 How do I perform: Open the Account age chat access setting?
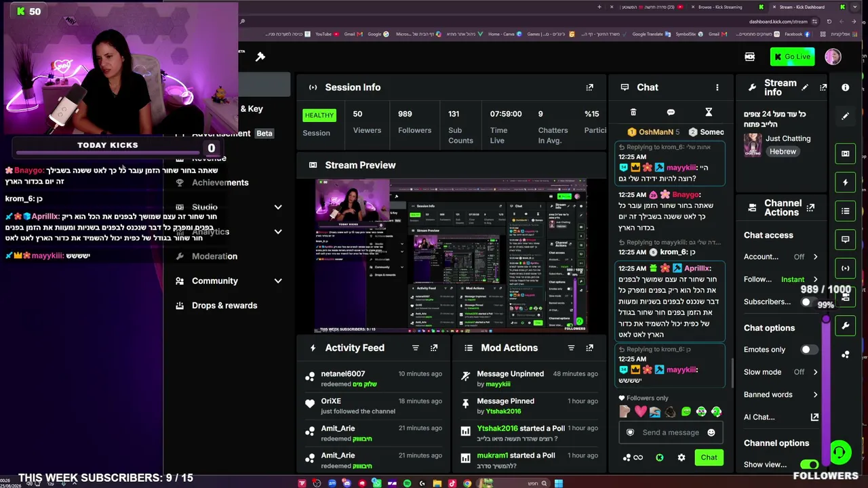tap(781, 257)
